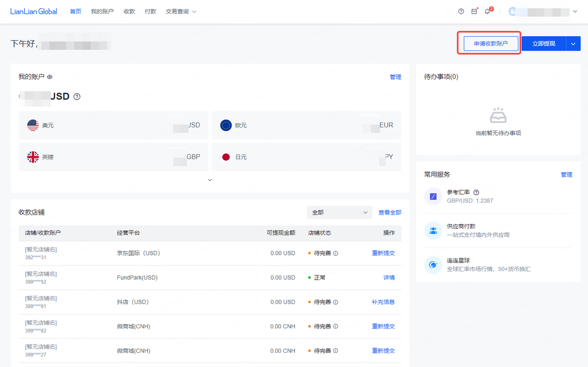Image resolution: width=588 pixels, height=367 pixels.
Task: Click info icon next to 京东国际 store status
Action: pyautogui.click(x=335, y=254)
